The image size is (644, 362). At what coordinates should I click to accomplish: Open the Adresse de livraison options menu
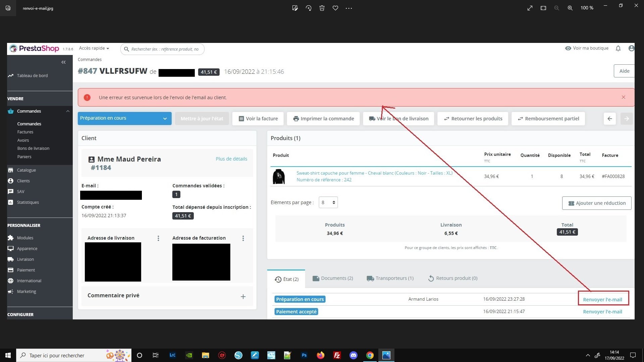point(158,238)
